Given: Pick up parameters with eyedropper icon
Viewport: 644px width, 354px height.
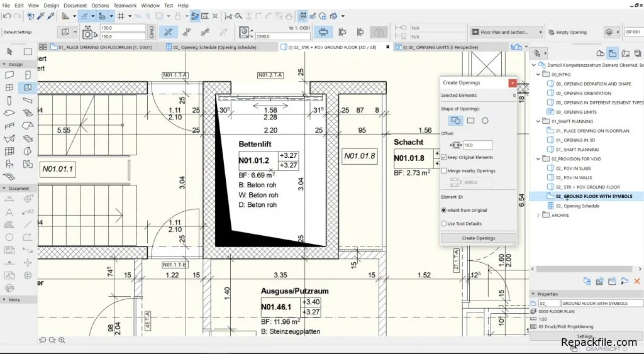Looking at the screenshot, I should point(41,16).
